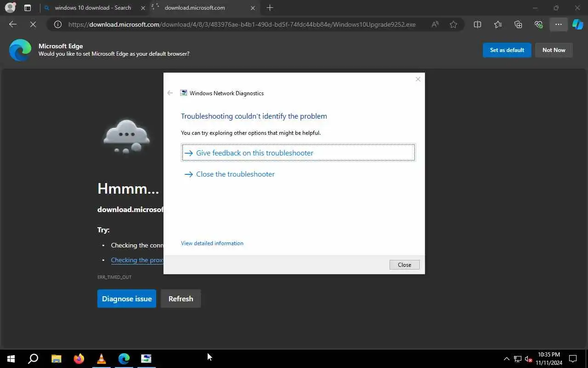The image size is (588, 368).
Task: Select Network Diagnostics taskbar icon
Action: pos(146,359)
